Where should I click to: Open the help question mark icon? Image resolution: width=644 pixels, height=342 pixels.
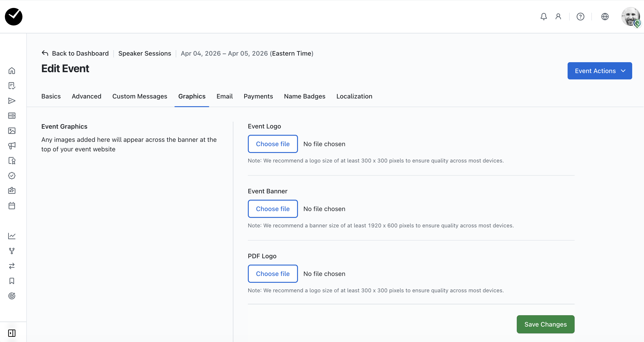tap(580, 17)
